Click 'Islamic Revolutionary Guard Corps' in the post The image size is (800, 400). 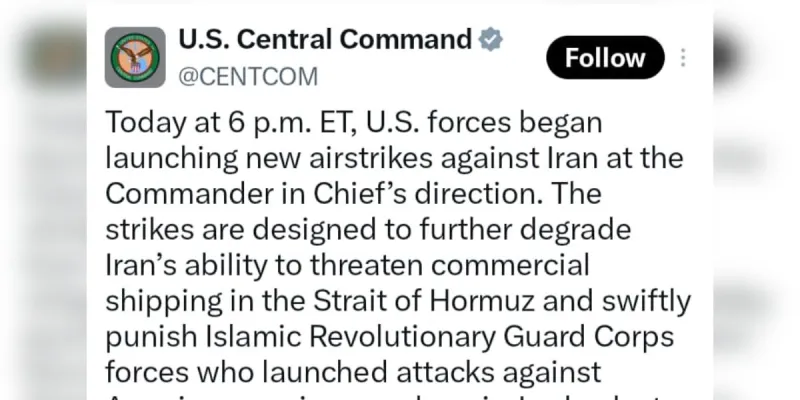pos(440,337)
